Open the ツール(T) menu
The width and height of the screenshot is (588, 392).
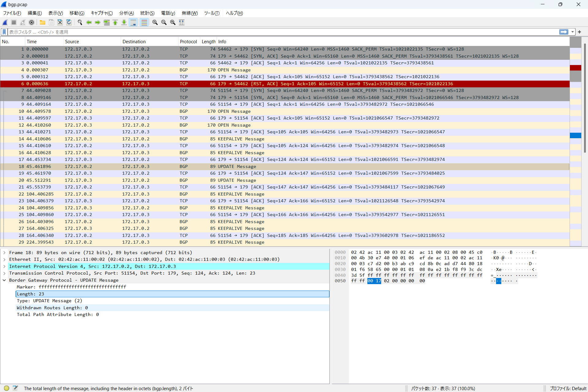pos(212,13)
